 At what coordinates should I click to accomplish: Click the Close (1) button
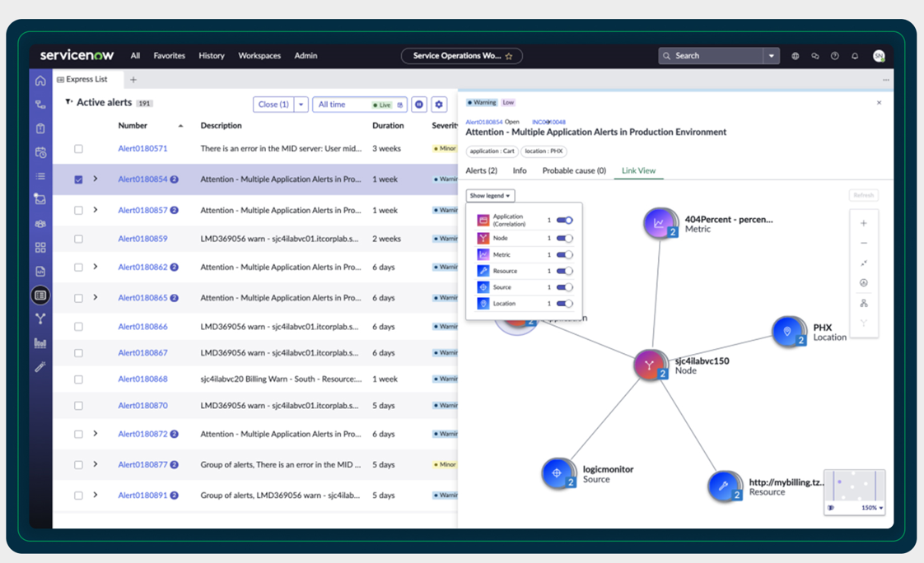pos(273,105)
